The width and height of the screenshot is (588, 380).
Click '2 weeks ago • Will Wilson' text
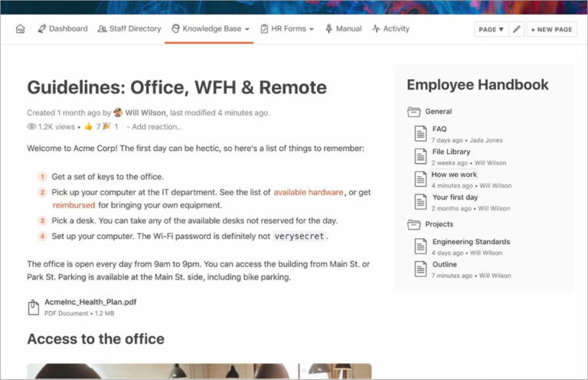click(x=469, y=163)
